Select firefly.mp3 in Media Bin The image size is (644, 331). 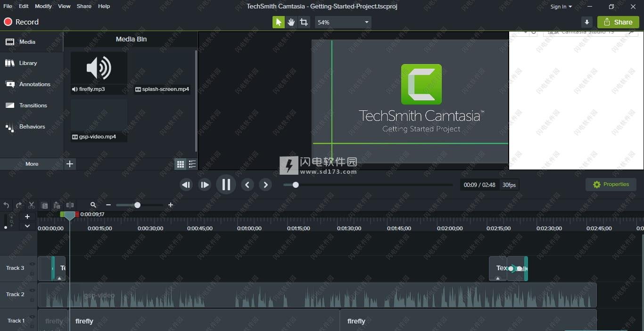[x=99, y=73]
